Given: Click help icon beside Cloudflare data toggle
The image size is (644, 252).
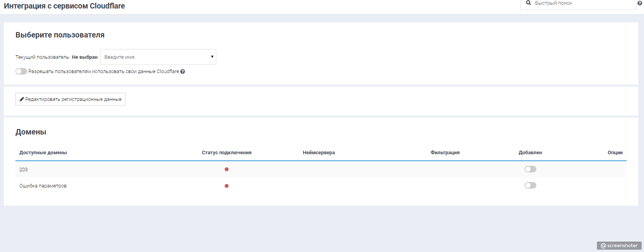Looking at the screenshot, I should click(183, 72).
